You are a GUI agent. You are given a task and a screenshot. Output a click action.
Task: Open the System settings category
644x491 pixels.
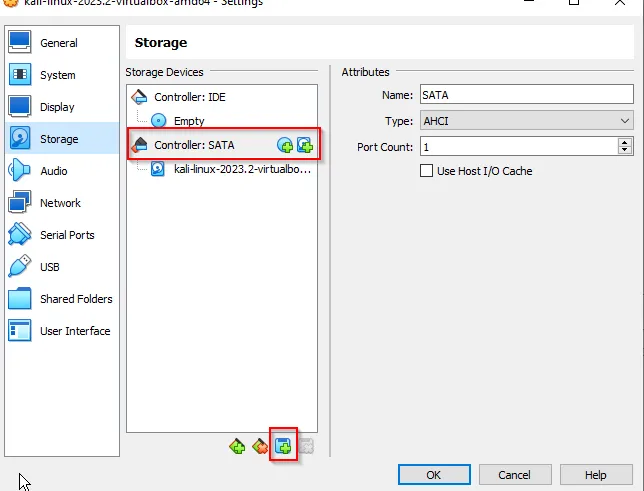click(58, 75)
